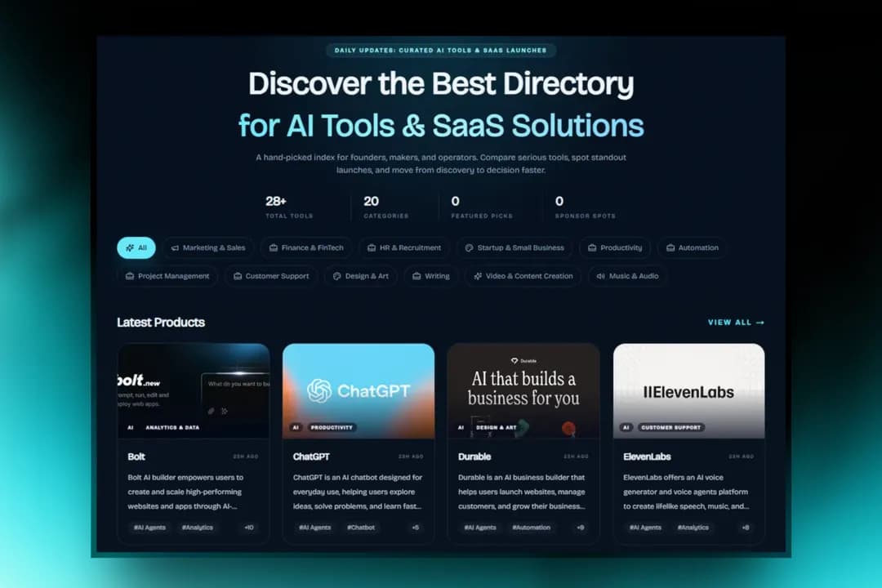Click the Sponsor Spots stat

pyautogui.click(x=585, y=207)
